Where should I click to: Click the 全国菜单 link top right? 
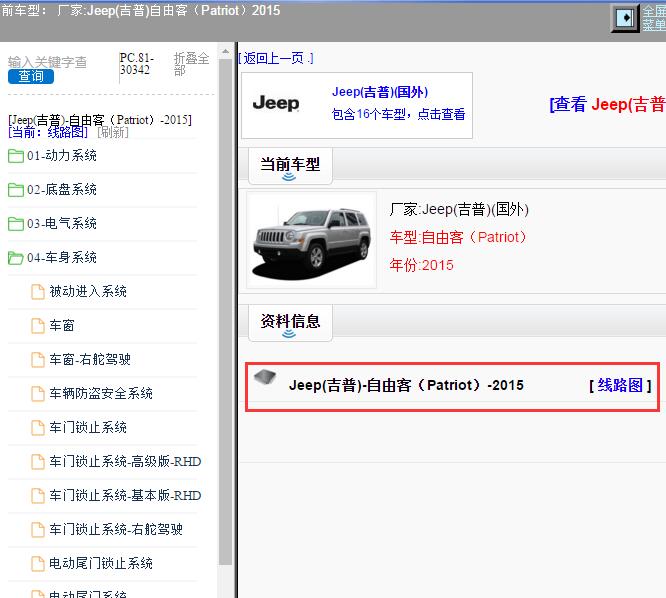pos(654,18)
